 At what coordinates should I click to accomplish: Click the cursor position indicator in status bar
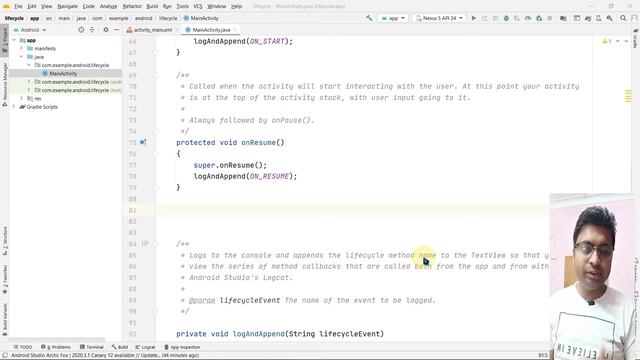[x=543, y=355]
